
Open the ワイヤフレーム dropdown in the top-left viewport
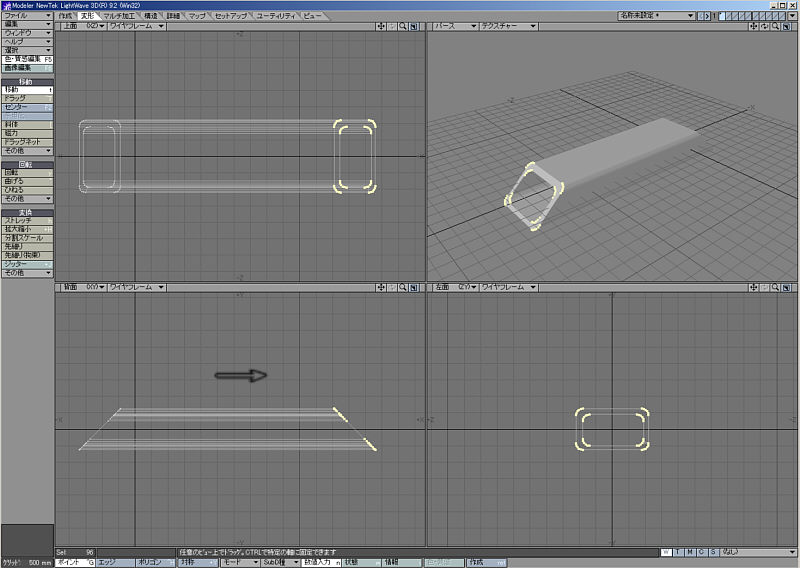tap(137, 26)
